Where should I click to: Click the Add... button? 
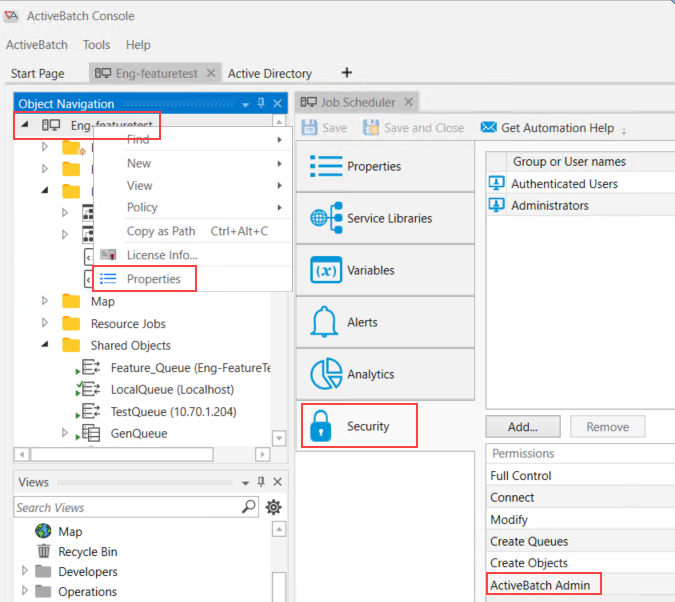tap(522, 427)
